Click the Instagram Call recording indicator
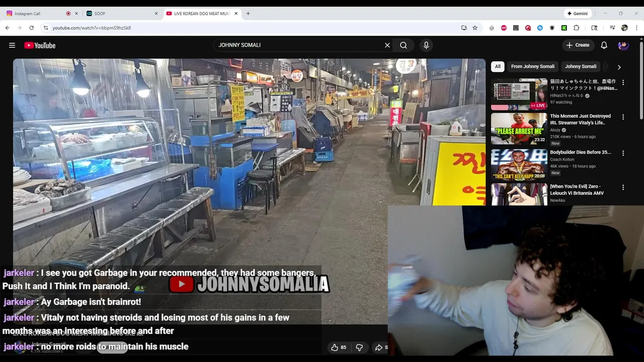 (68, 14)
